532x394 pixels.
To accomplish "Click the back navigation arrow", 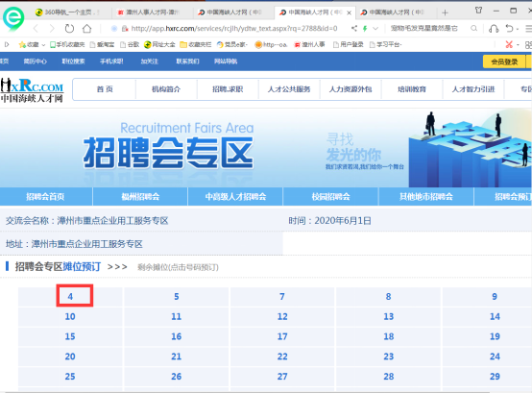I will tap(36, 29).
